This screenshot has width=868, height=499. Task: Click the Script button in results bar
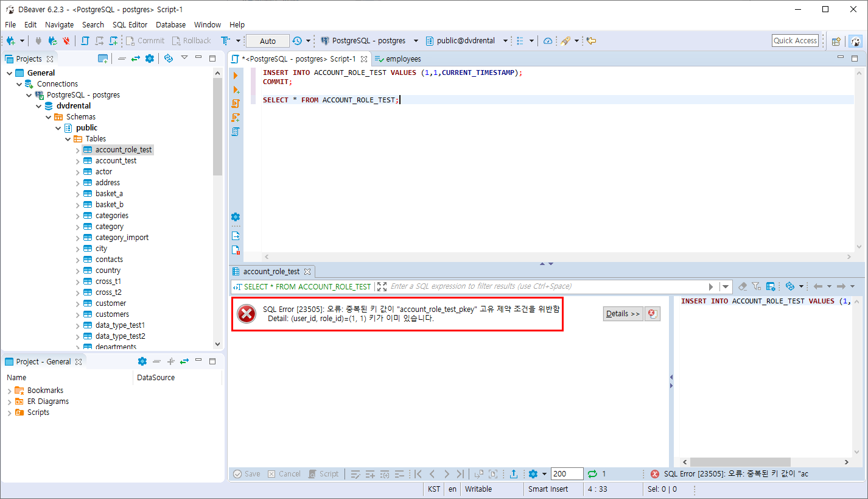tap(323, 474)
